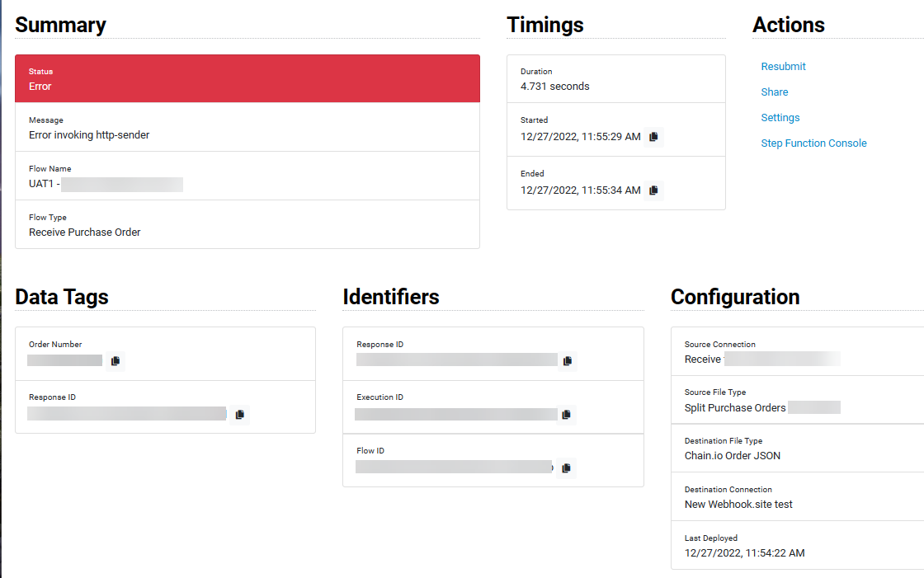Copy the Ended timestamp
This screenshot has width=924, height=578.
(x=653, y=190)
